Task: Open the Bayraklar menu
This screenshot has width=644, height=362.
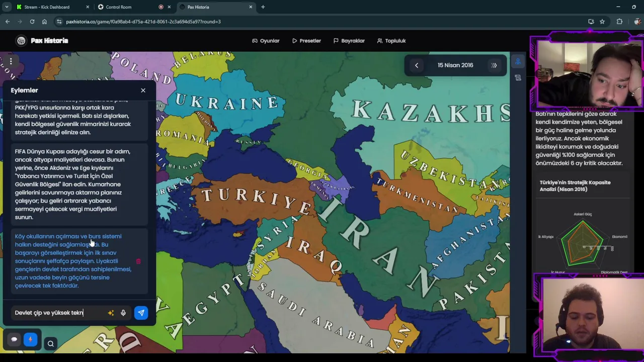Action: pos(349,41)
